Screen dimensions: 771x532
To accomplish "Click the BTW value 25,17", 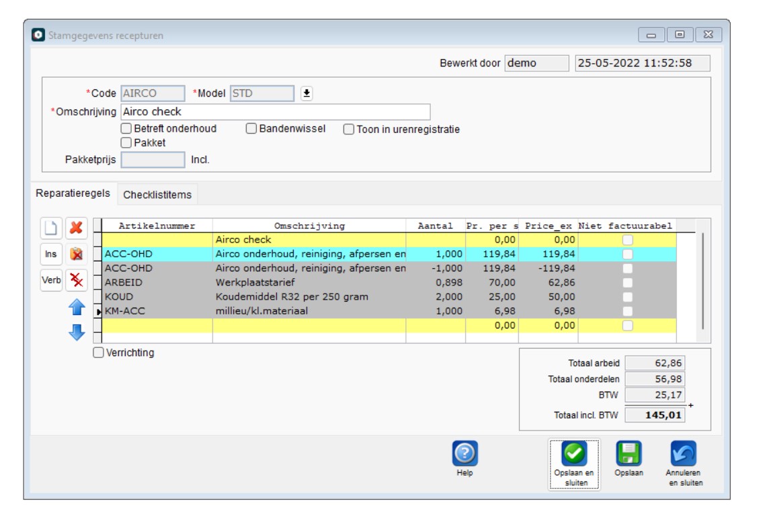I will (x=655, y=395).
